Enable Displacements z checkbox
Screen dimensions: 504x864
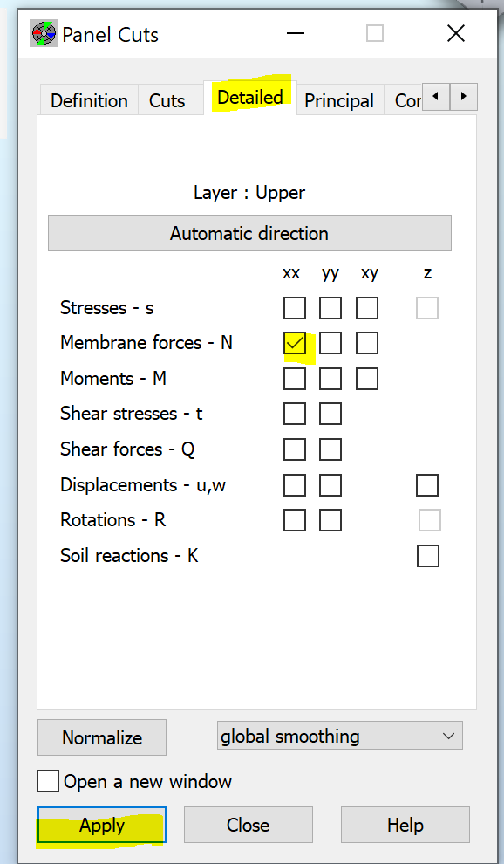click(427, 485)
